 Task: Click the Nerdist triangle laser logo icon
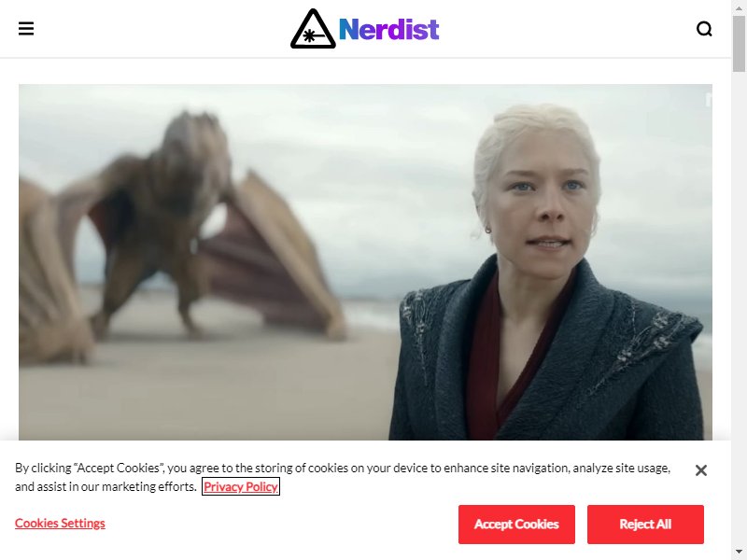[x=313, y=29]
